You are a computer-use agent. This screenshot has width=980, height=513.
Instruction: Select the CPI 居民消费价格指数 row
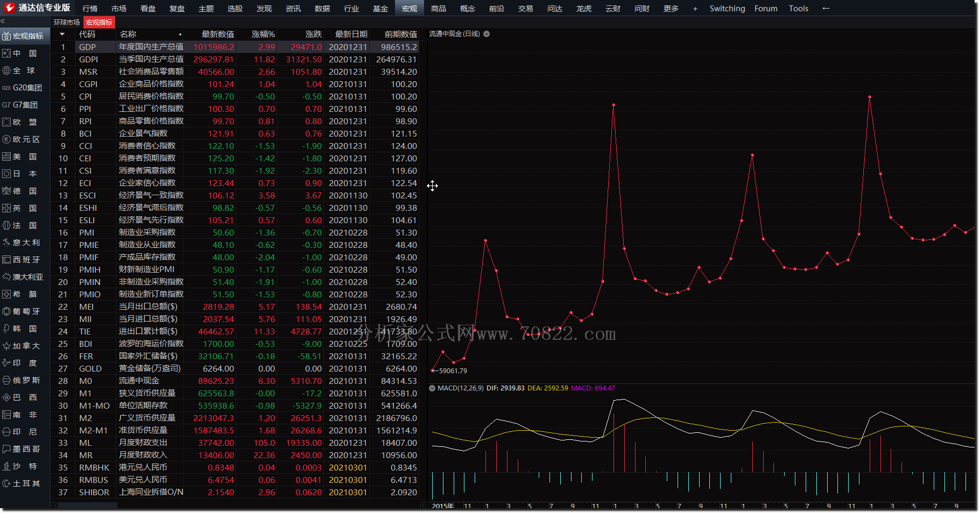pos(235,96)
